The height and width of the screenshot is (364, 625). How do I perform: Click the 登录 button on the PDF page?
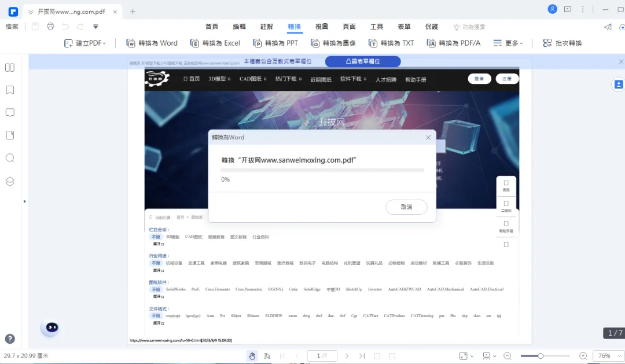[x=479, y=79]
